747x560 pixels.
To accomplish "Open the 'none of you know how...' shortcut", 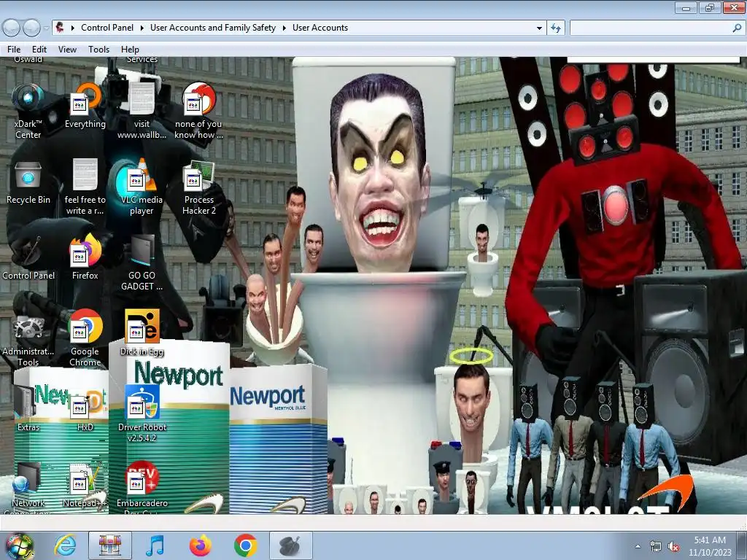I will click(x=198, y=112).
